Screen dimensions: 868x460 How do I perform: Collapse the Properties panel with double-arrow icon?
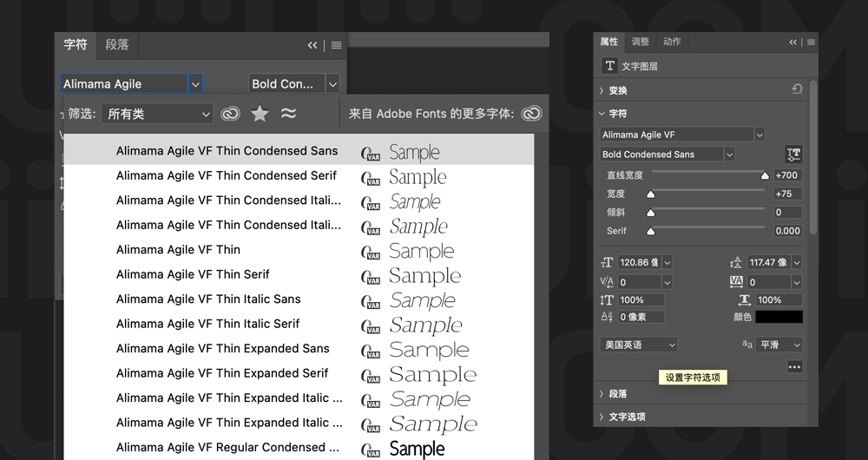coord(792,42)
